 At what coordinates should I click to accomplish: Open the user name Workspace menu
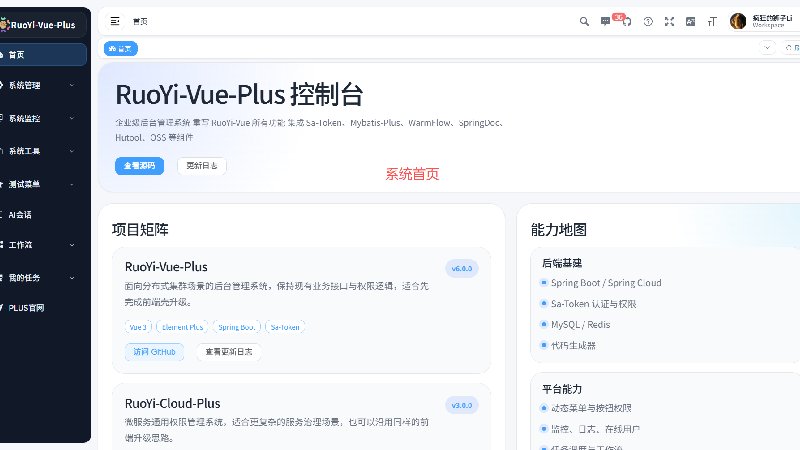772,21
